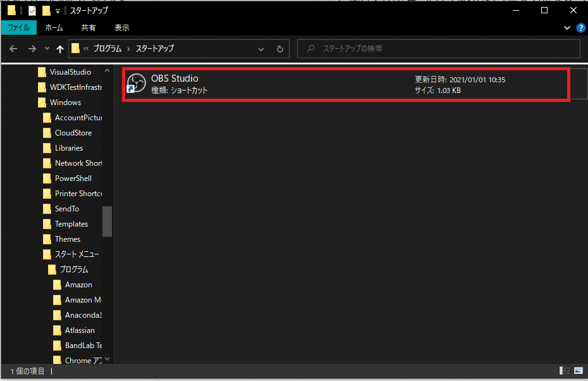Switch to the ホーム ribbon tab
The image size is (588, 381).
(x=54, y=28)
